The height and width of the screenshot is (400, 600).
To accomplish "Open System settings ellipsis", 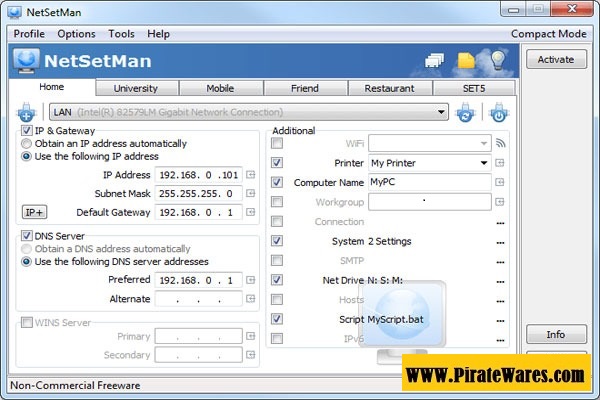I will 500,242.
